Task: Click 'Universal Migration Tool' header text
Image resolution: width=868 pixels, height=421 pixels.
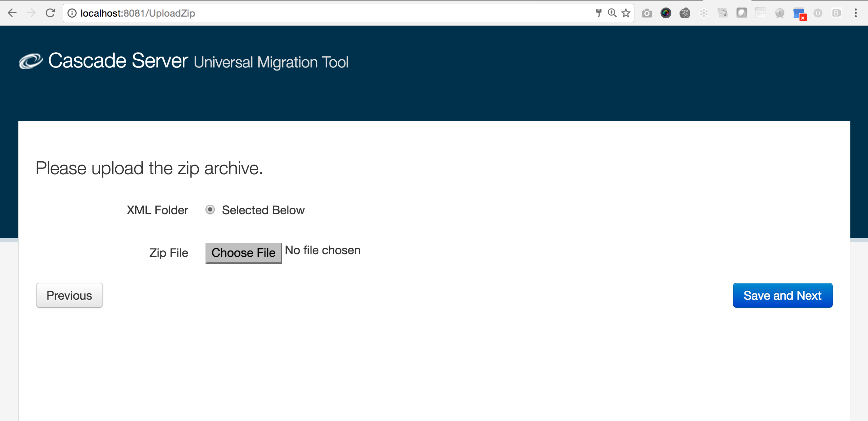Action: [271, 62]
